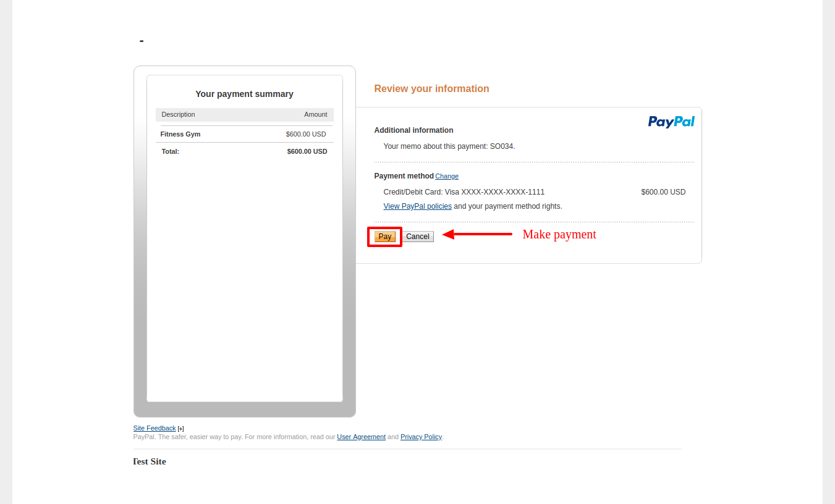
Task: Click the orange Pay button
Action: (x=385, y=237)
